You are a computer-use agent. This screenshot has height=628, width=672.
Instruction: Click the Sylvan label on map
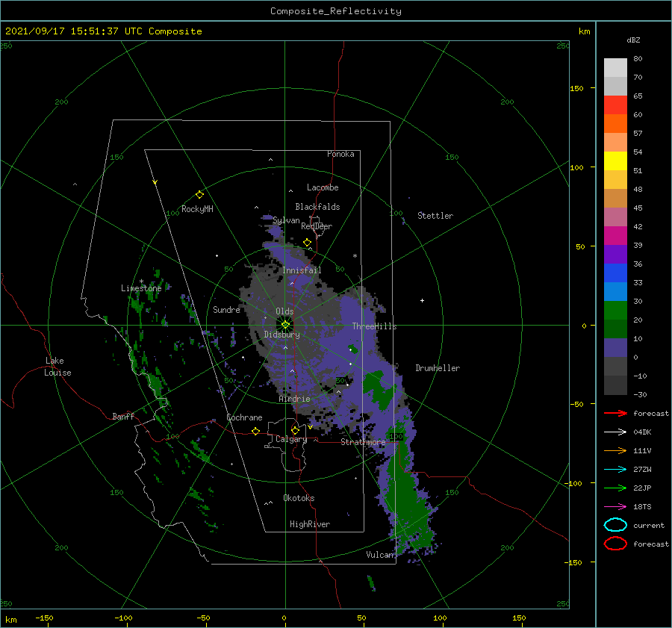coord(286,220)
